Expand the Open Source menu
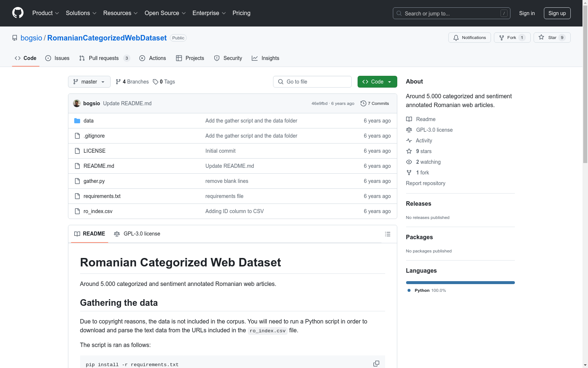Viewport: 588px width, 368px height. point(165,13)
